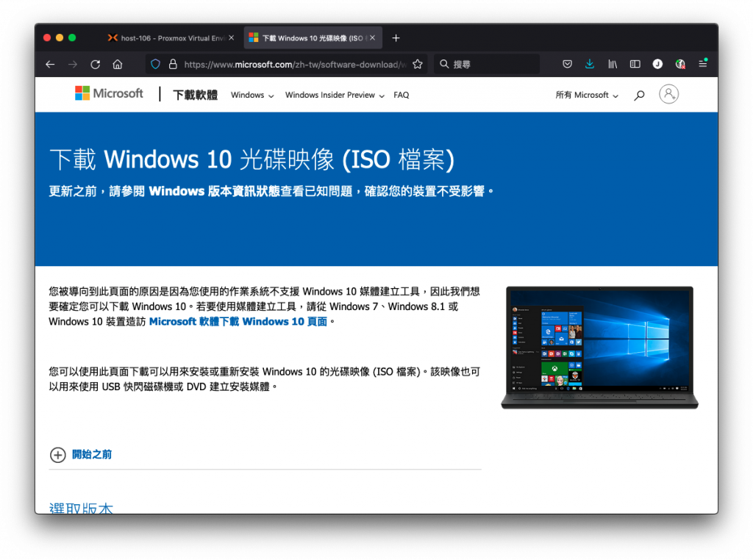Screen dimensions: 753x560
Task: Expand the 所有 Microsoft dropdown
Action: click(587, 95)
